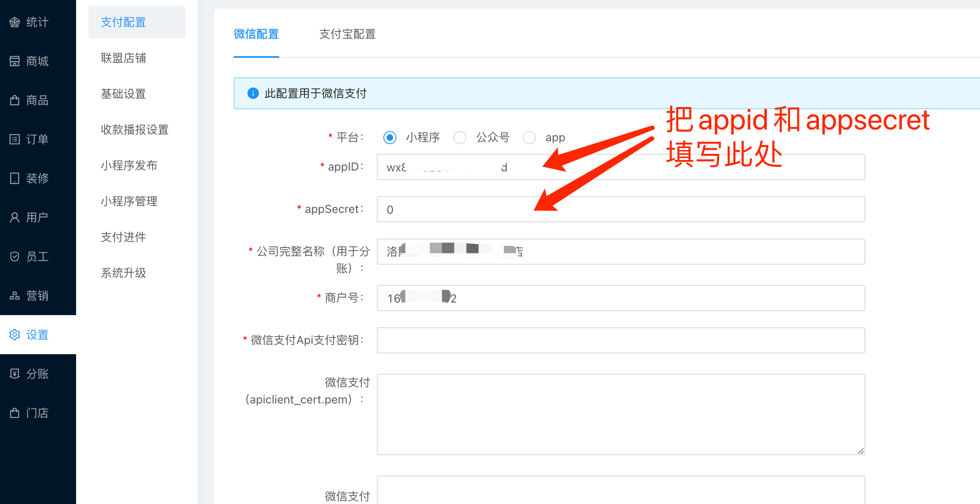This screenshot has width=980, height=504.
Task: Click the 统计 statistics icon in sidebar
Action: pos(15,22)
